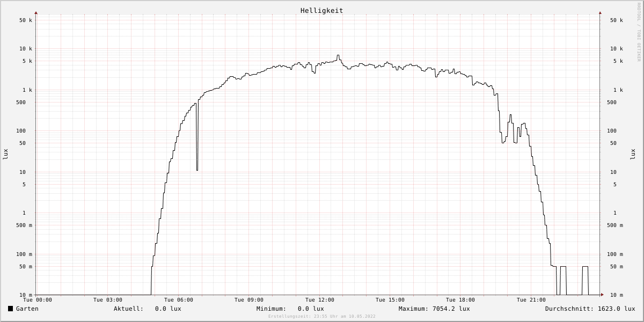
Task: Click the "Tue 15:00" time axis label
Action: [390, 300]
